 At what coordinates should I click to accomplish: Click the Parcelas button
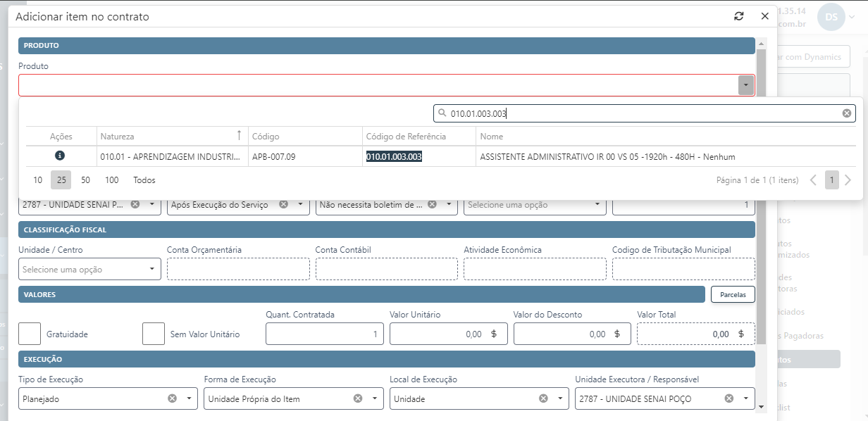pyautogui.click(x=733, y=294)
